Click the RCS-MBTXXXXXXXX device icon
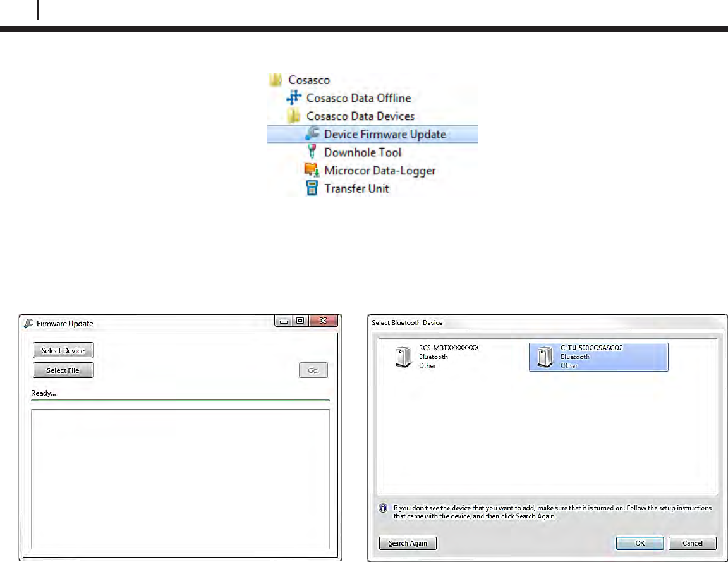This screenshot has width=728, height=562. click(403, 357)
